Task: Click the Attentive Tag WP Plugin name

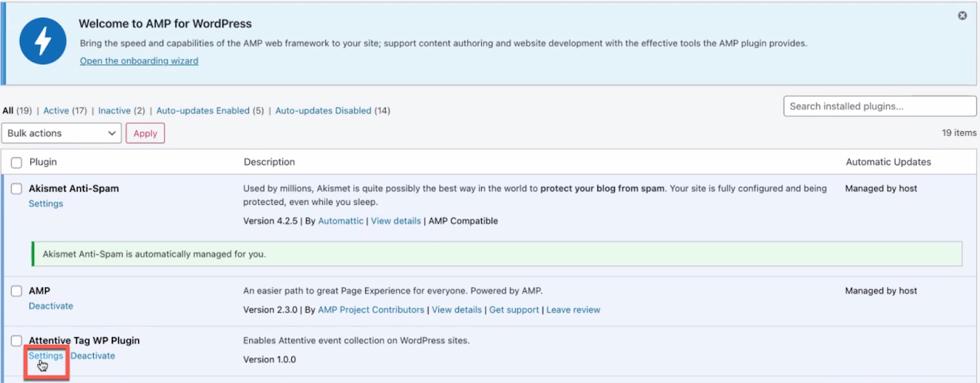Action: pyautogui.click(x=84, y=341)
